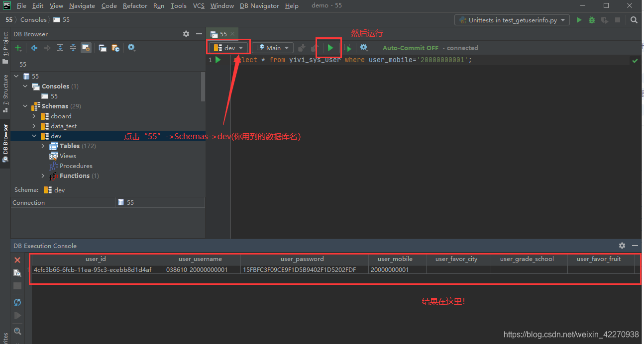Click the green checkmark inspection indicator
644x344 pixels.
pos(635,60)
